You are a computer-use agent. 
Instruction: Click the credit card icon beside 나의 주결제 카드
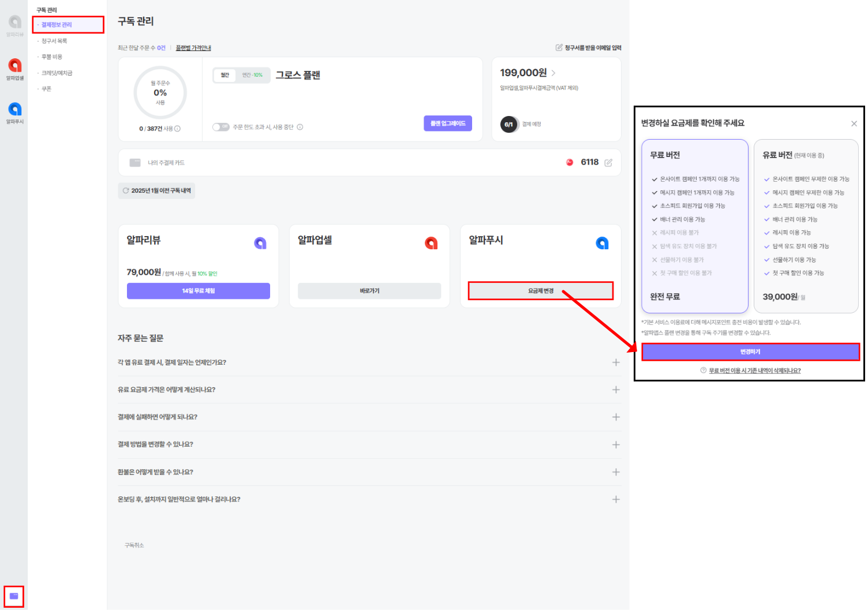click(135, 163)
